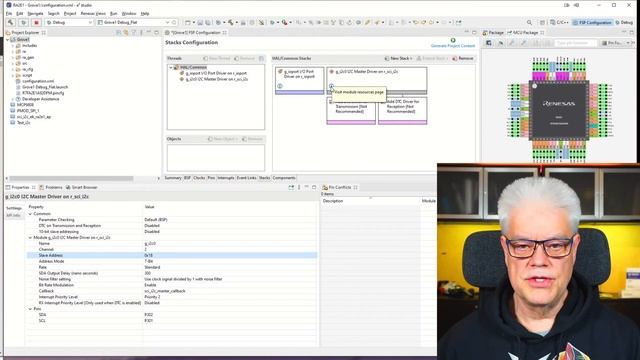Open the BSP tab
The height and width of the screenshot is (360, 640).
tap(187, 178)
